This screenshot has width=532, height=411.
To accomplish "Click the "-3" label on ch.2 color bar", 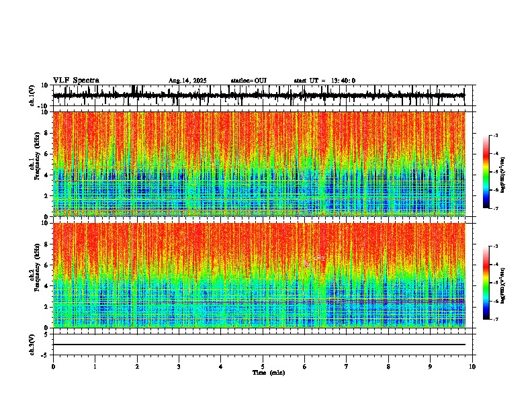I will pyautogui.click(x=495, y=246).
